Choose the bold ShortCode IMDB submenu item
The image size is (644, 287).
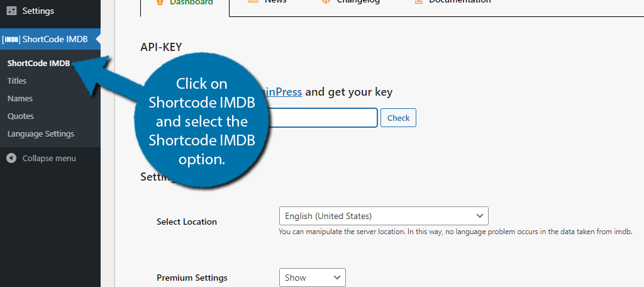pos(38,64)
